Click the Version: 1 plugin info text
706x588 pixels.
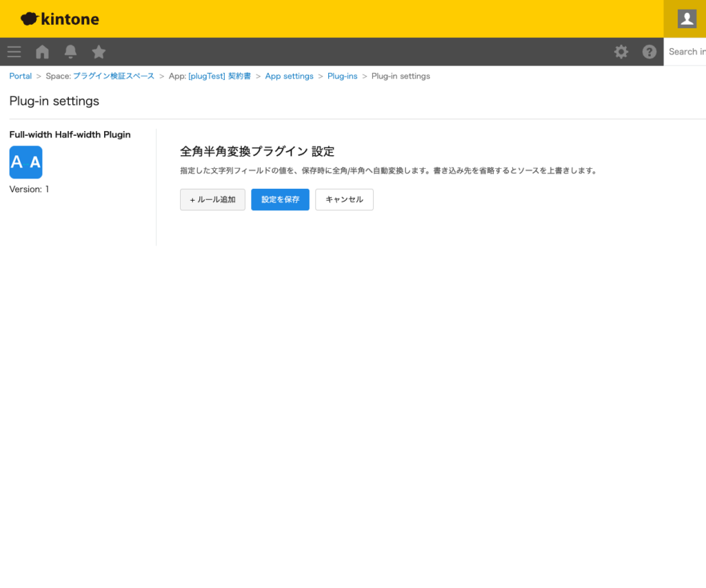click(28, 189)
